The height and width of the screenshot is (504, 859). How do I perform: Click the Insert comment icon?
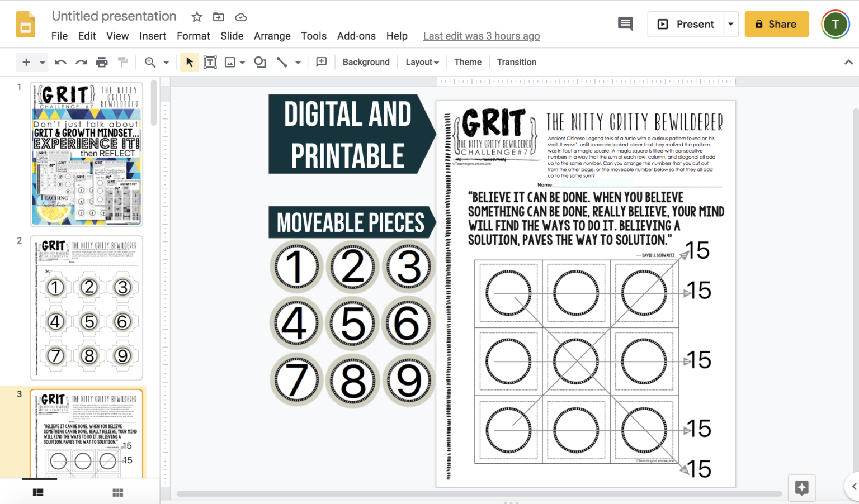click(321, 62)
